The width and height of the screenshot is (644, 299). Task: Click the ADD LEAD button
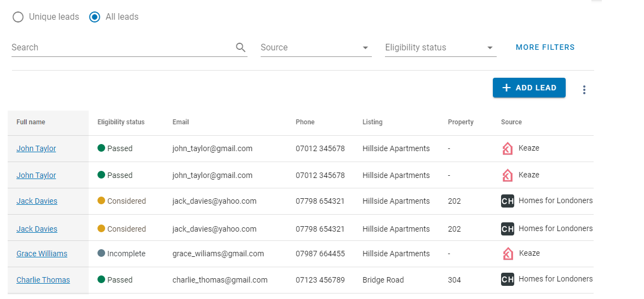pos(529,88)
